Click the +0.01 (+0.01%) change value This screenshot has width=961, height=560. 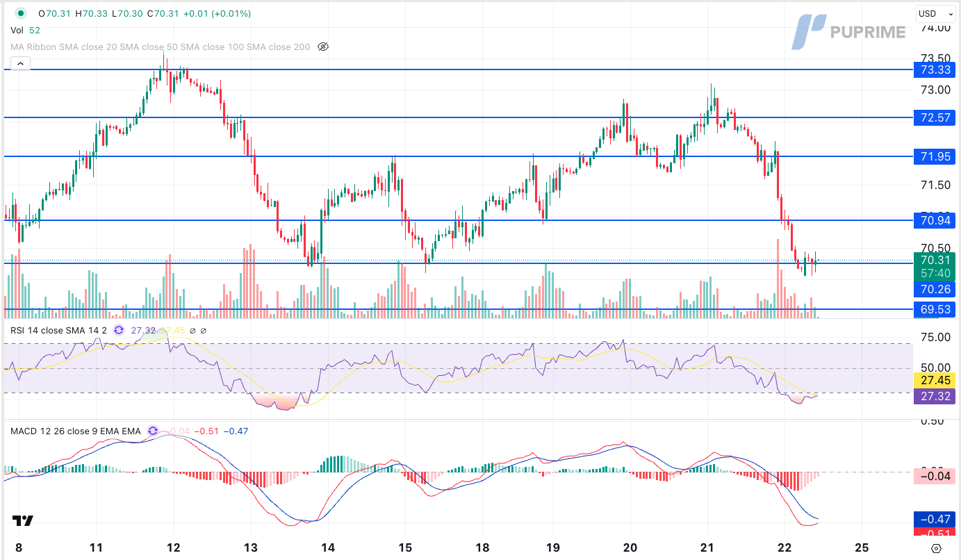[217, 13]
